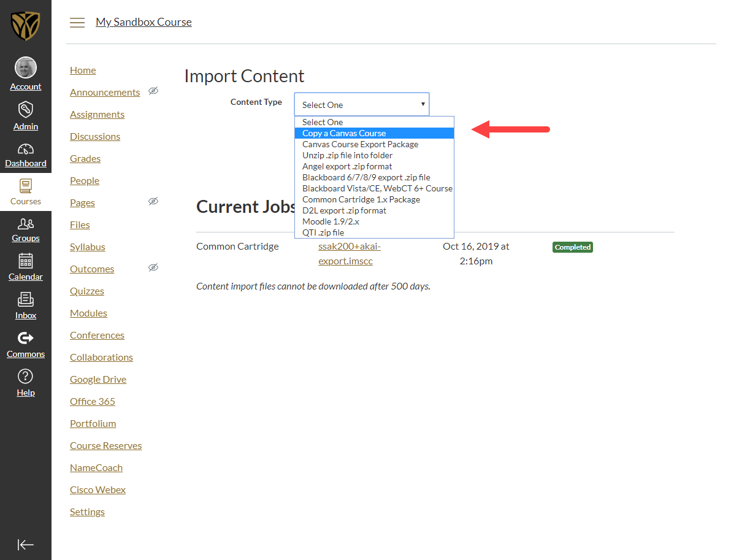Image resolution: width=731 pixels, height=560 pixels.
Task: Open the Calendar icon in sidebar
Action: click(26, 261)
